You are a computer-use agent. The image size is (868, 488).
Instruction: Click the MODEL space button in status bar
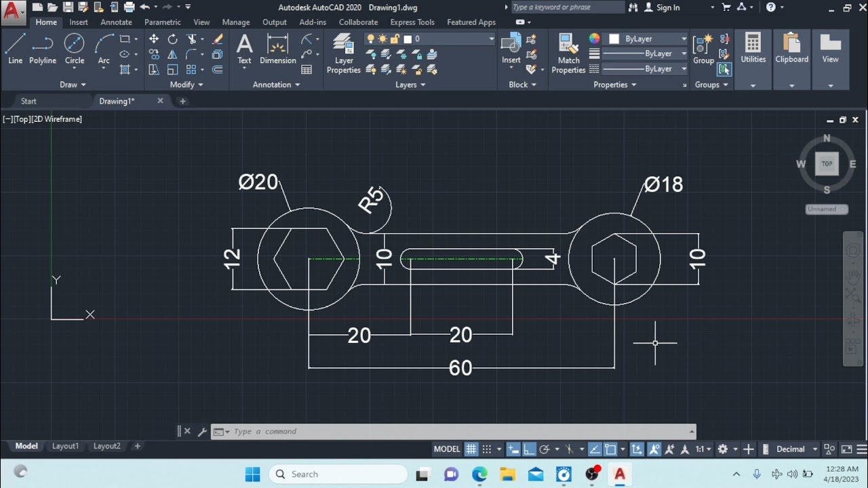[x=447, y=449]
